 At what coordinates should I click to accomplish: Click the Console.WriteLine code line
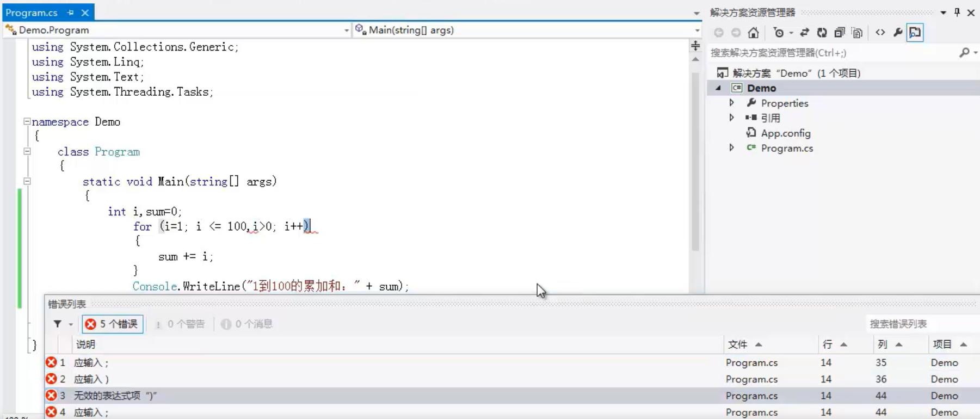pyautogui.click(x=270, y=286)
